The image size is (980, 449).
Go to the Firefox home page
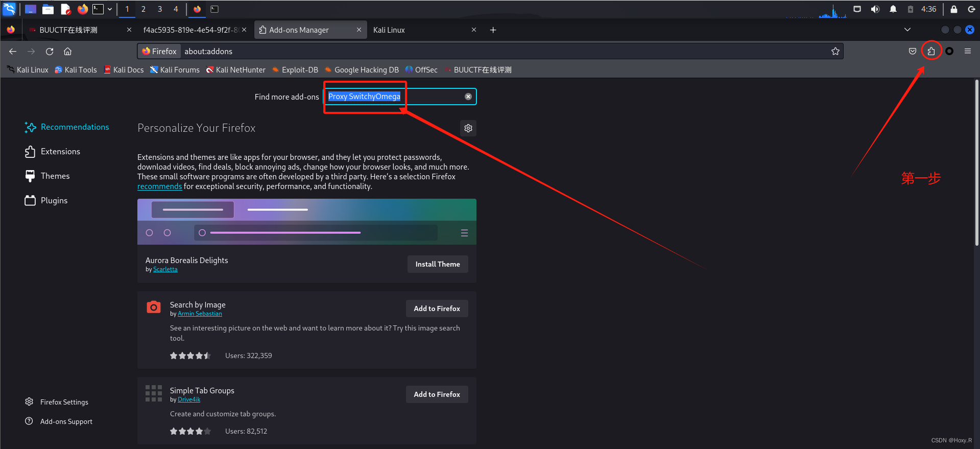point(67,51)
